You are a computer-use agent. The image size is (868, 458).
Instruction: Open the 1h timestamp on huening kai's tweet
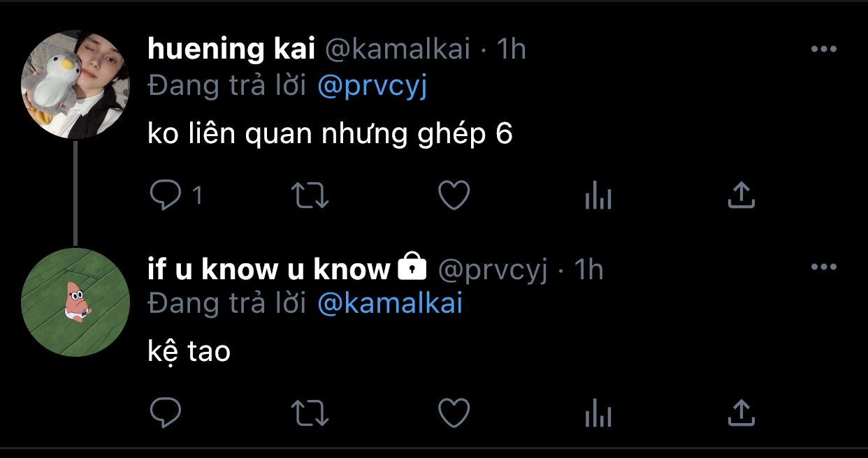pyautogui.click(x=511, y=50)
